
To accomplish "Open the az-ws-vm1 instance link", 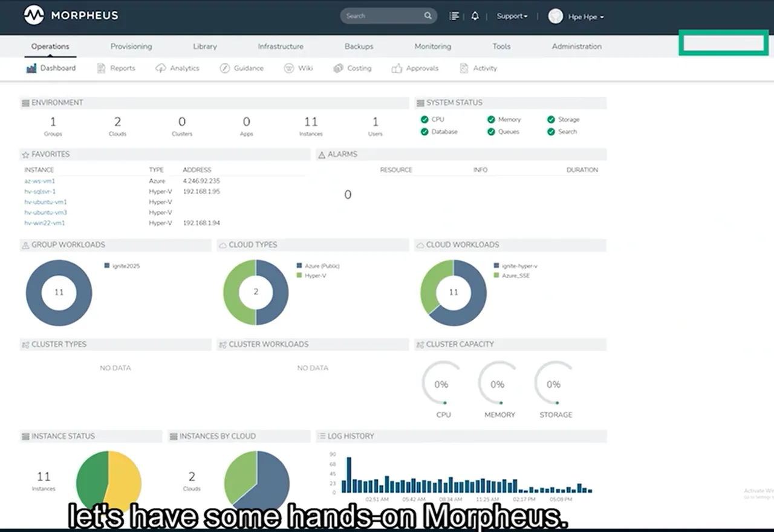I will click(x=40, y=181).
